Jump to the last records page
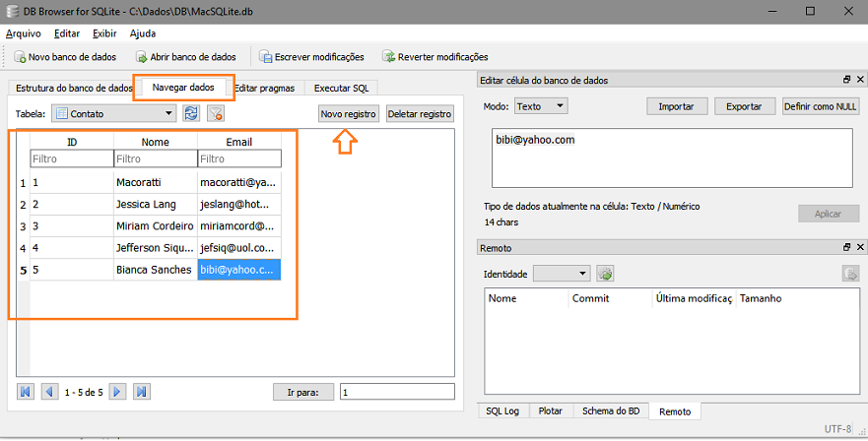Viewport: 868px width, 441px height. (142, 392)
